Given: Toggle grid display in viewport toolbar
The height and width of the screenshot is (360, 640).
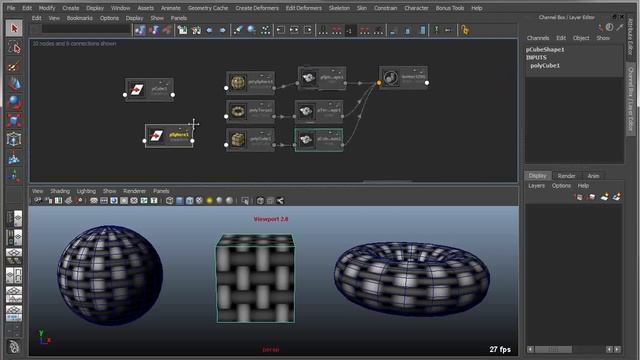Looking at the screenshot, I should click(94, 200).
